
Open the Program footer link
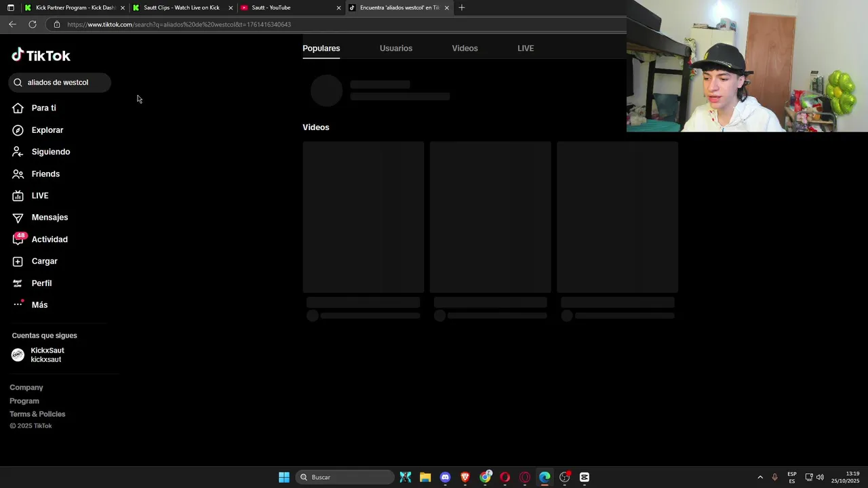coord(24,401)
